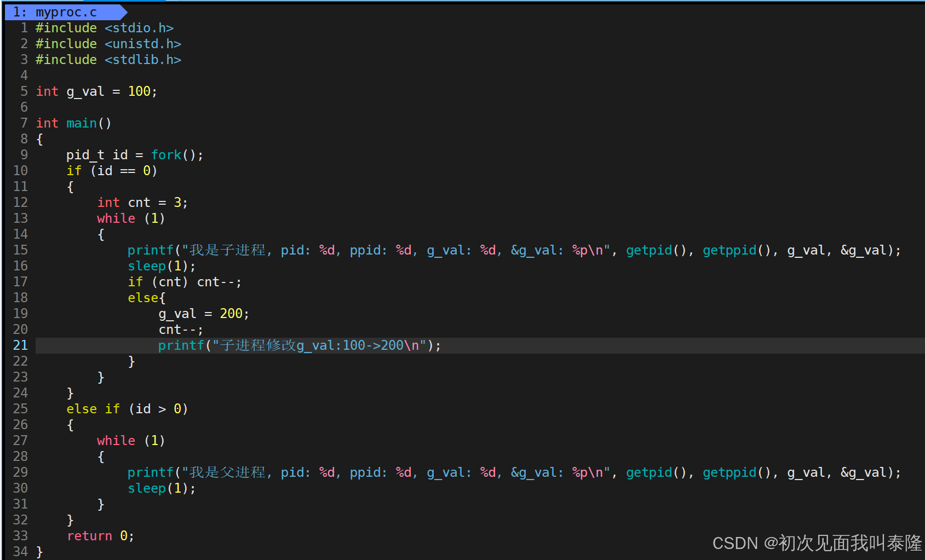925x560 pixels.
Task: Click line number 21 in the gutter
Action: (x=20, y=345)
